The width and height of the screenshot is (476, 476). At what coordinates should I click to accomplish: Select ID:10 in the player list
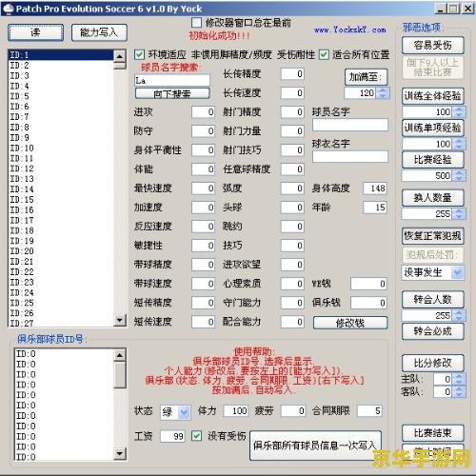[60, 148]
